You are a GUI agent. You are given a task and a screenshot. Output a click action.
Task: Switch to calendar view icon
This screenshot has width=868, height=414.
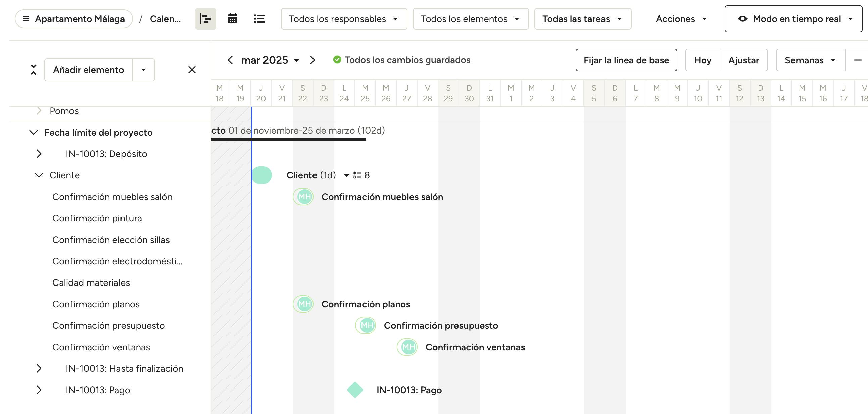tap(233, 19)
